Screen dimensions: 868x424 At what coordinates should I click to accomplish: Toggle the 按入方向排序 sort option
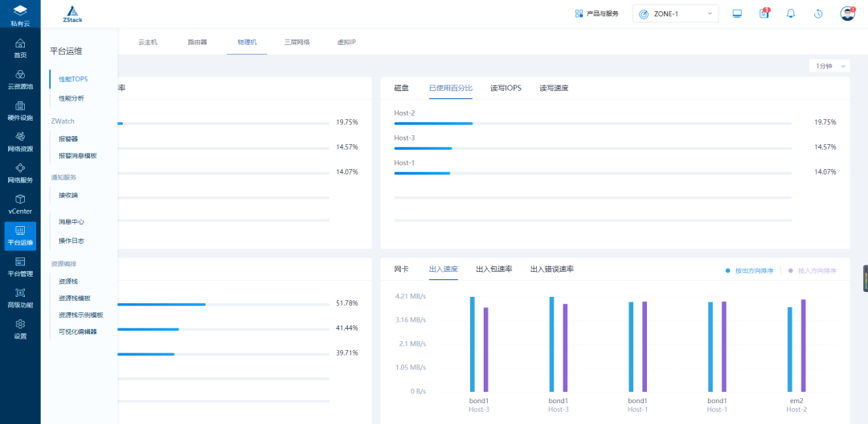coord(812,271)
